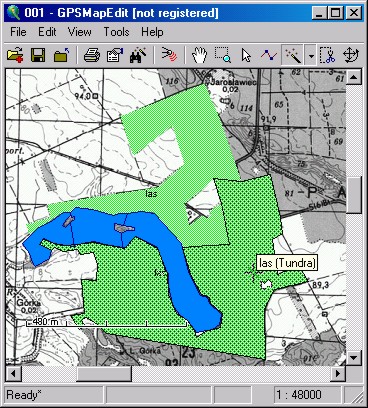This screenshot has height=408, width=368.
Task: Minimize the GPSMapEdit window
Action: pyautogui.click(x=319, y=13)
